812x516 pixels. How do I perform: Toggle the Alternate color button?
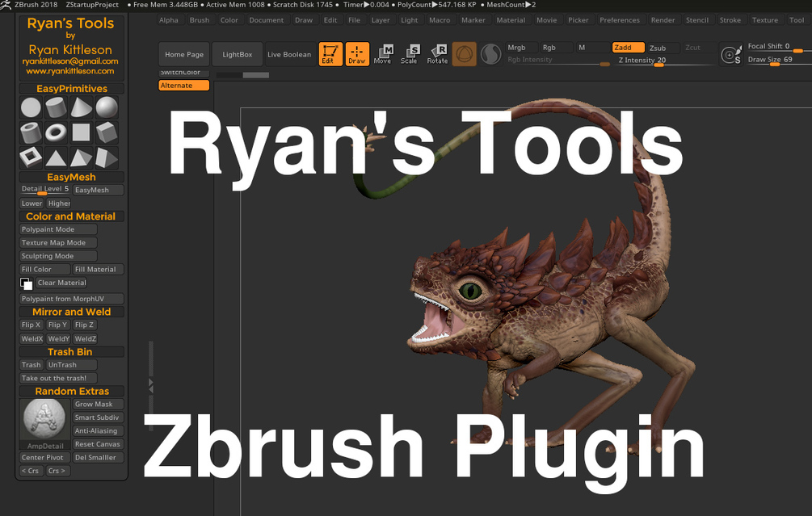pyautogui.click(x=184, y=86)
